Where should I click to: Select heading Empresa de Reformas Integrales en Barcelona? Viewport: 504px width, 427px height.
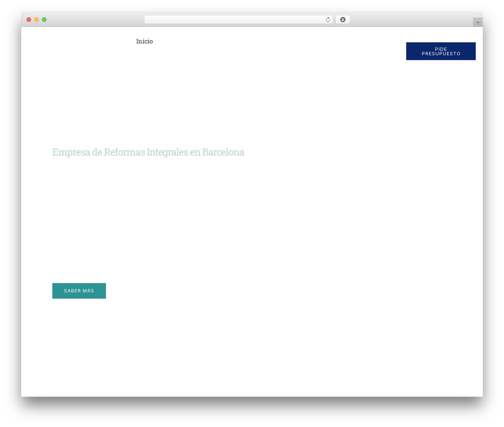pos(148,152)
